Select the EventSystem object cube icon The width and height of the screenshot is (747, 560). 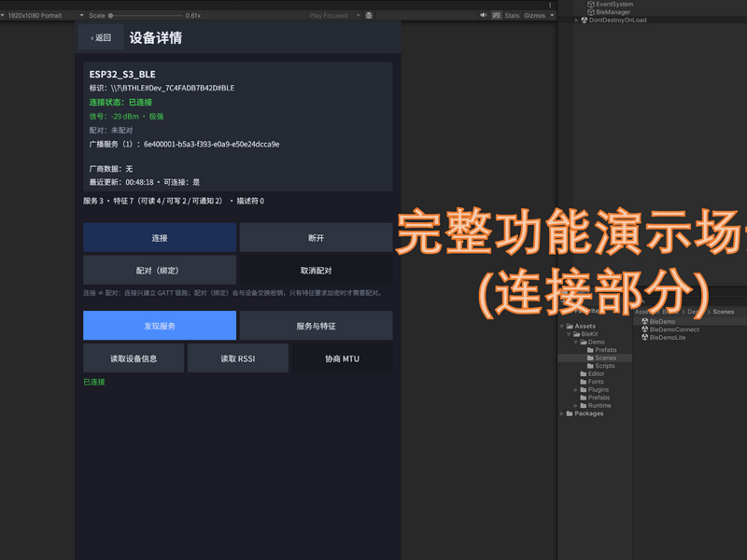[x=591, y=4]
